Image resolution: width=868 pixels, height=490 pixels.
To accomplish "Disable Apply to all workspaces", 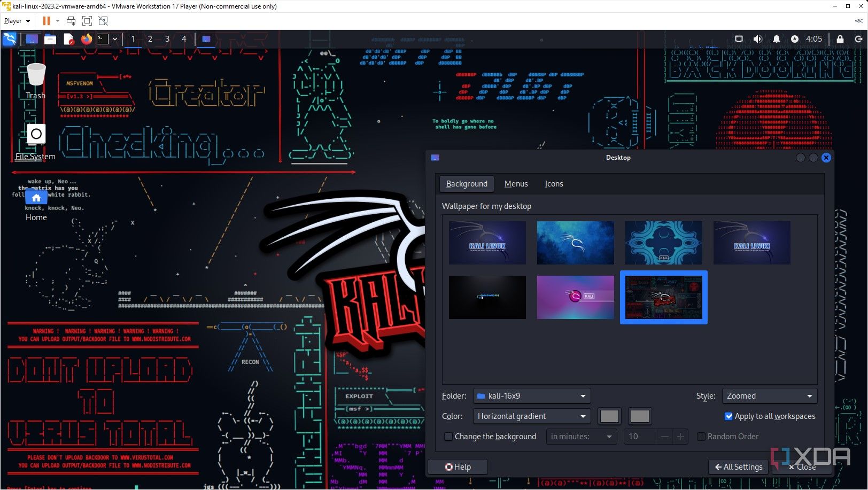I will pyautogui.click(x=728, y=416).
